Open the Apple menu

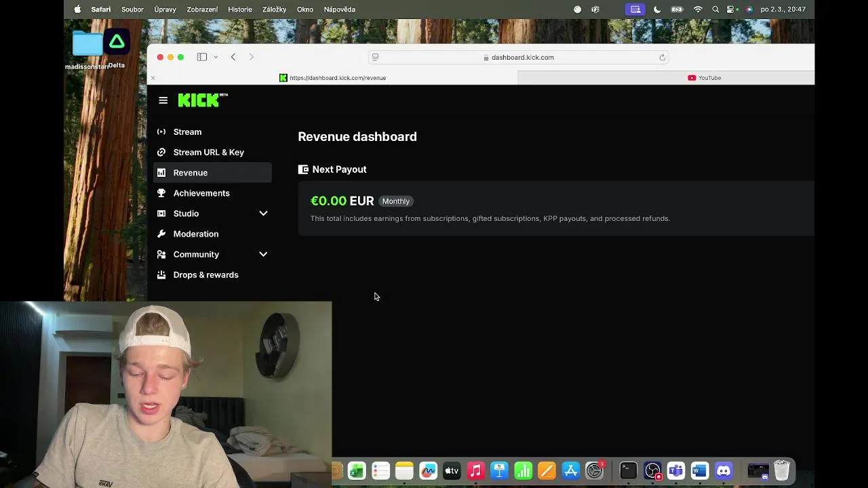(77, 9)
